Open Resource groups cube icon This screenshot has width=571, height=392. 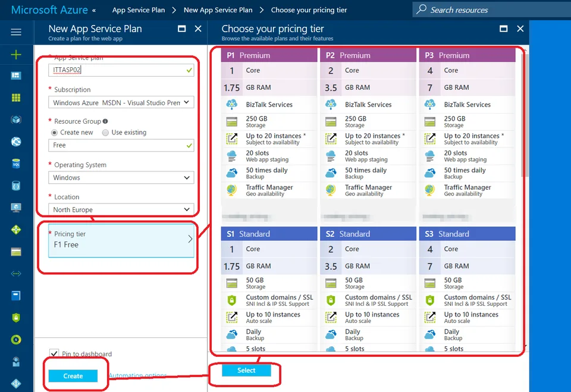[x=16, y=120]
